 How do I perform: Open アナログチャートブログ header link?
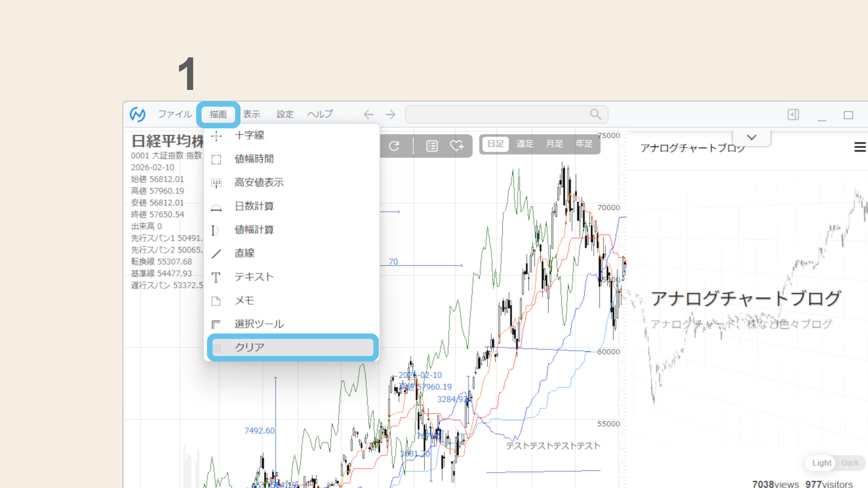[x=693, y=148]
